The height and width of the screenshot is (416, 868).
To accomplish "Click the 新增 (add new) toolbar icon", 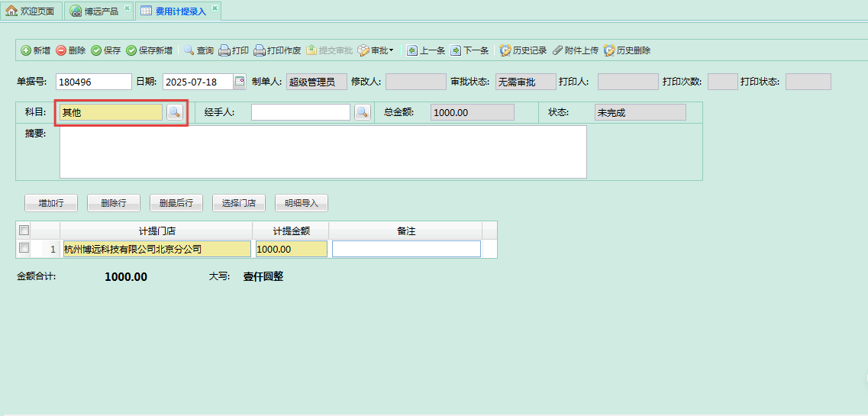I will tap(26, 50).
